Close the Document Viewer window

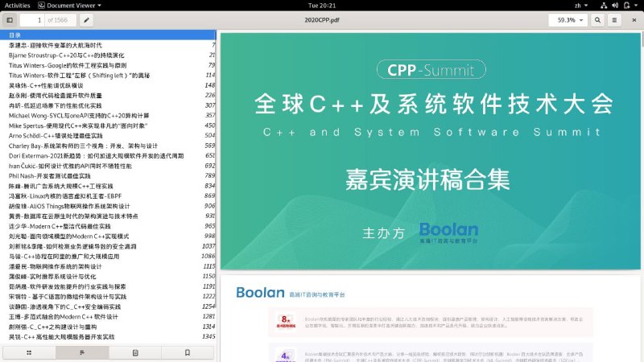point(634,19)
